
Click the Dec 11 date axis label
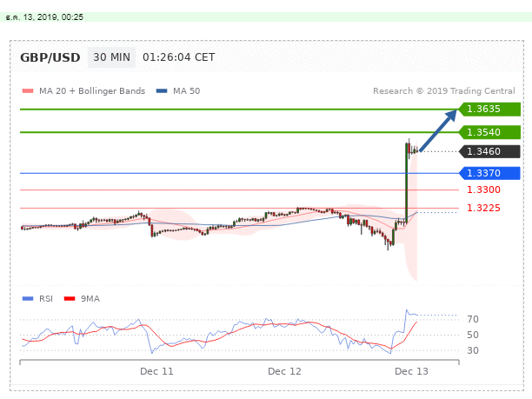pyautogui.click(x=156, y=371)
